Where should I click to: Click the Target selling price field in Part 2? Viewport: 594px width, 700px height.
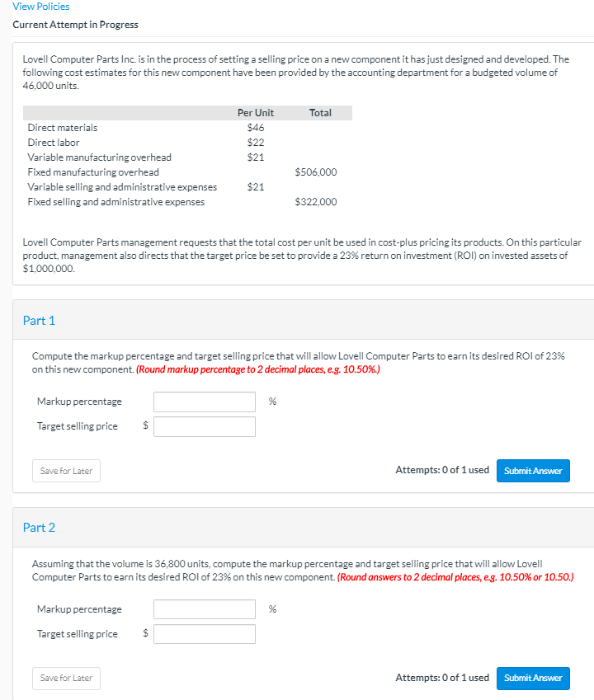click(204, 634)
